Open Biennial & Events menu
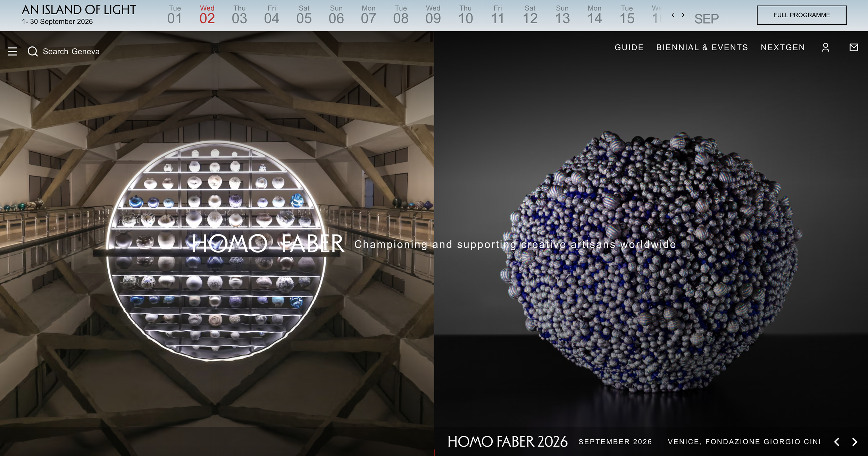 pyautogui.click(x=702, y=48)
